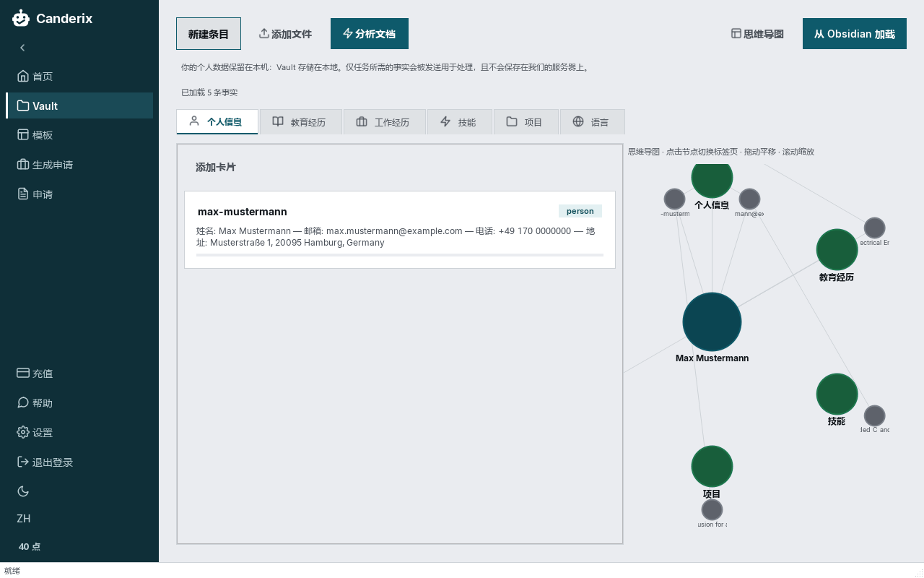Viewport: 924px width, 578px height.
Task: Select the 技能 mind map node
Action: tap(837, 394)
